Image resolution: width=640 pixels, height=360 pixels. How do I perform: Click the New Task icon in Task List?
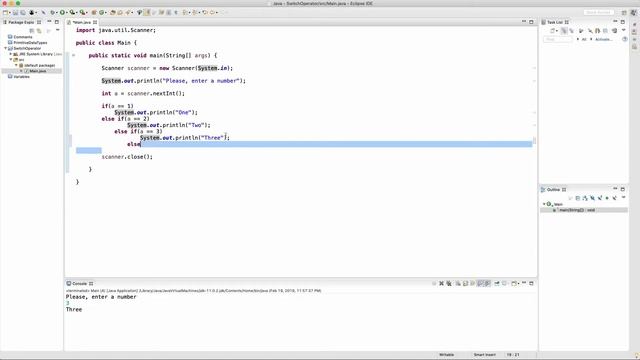[x=552, y=31]
